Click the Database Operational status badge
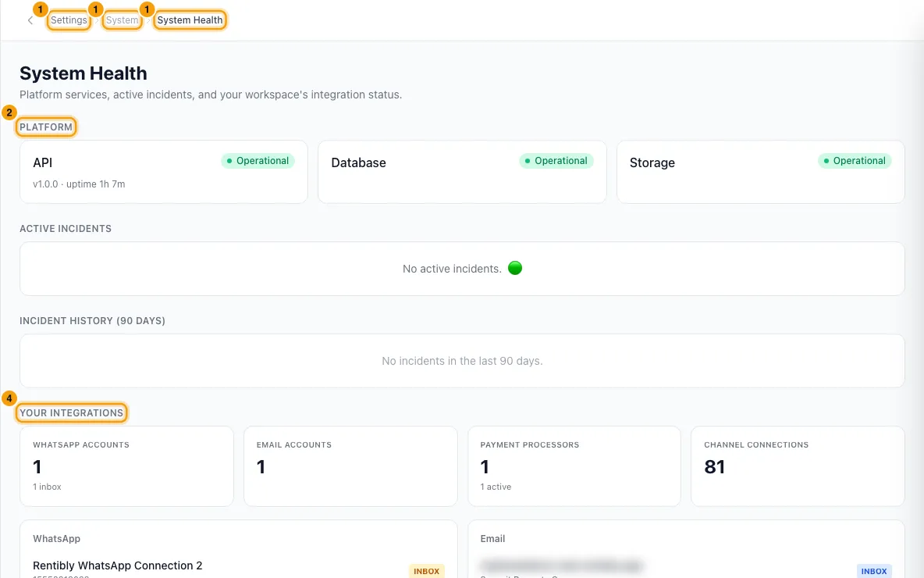This screenshot has width=924, height=578. click(x=556, y=160)
